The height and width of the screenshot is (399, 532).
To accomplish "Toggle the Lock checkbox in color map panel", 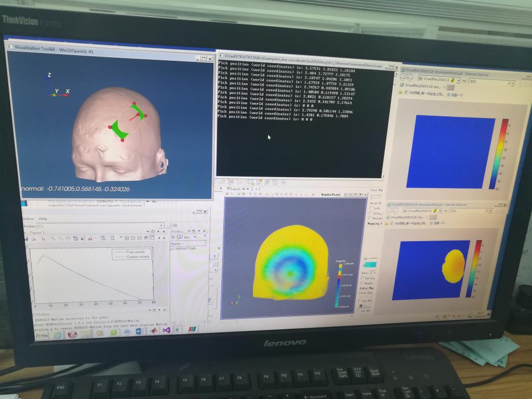I will [371, 207].
